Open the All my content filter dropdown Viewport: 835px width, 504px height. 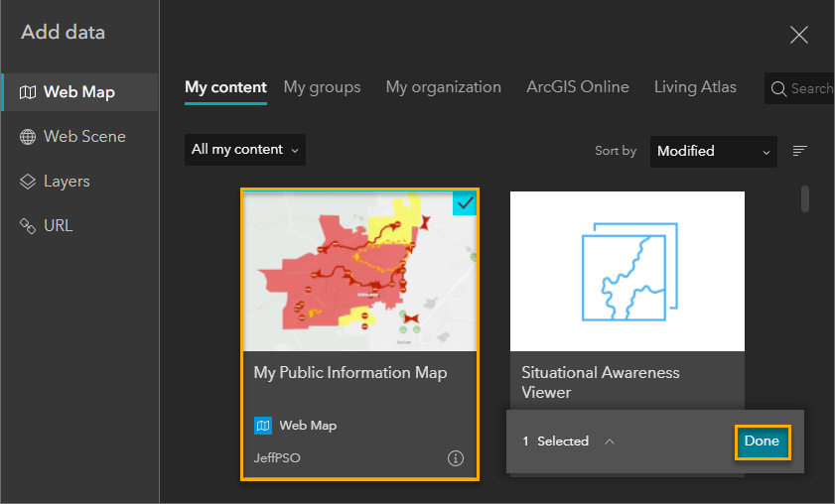[x=245, y=150]
